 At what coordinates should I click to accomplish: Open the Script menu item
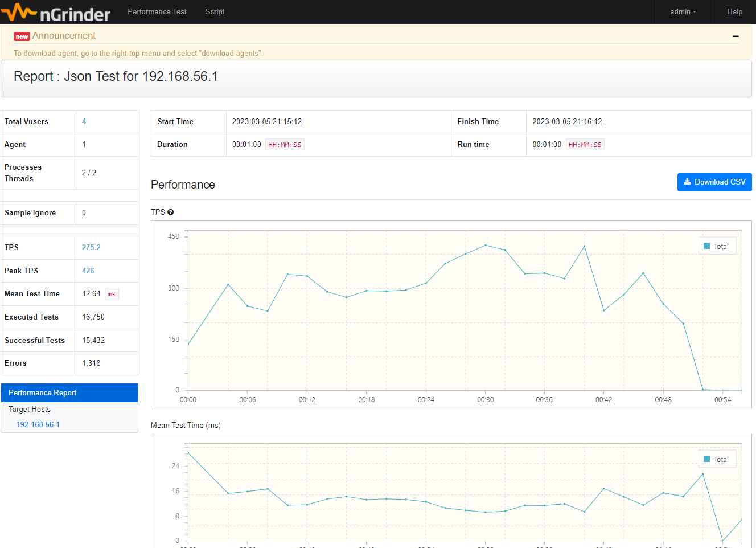(215, 12)
